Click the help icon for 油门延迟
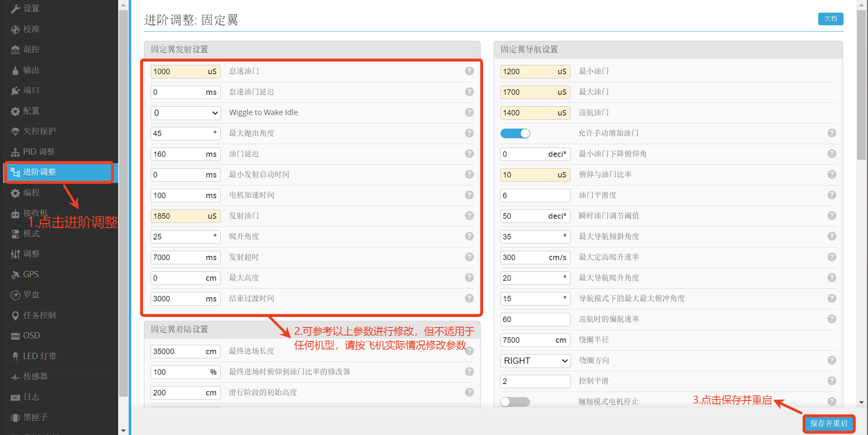 [x=469, y=154]
